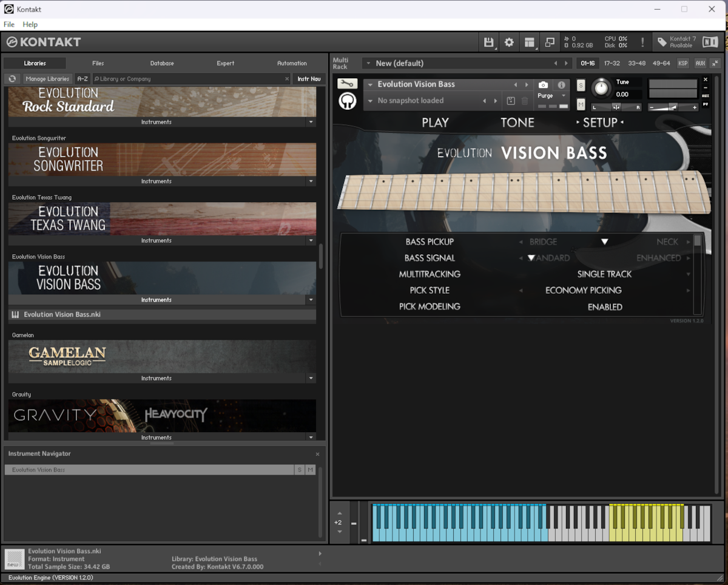728x585 pixels.
Task: Click the save snapshot disk icon
Action: pyautogui.click(x=510, y=101)
